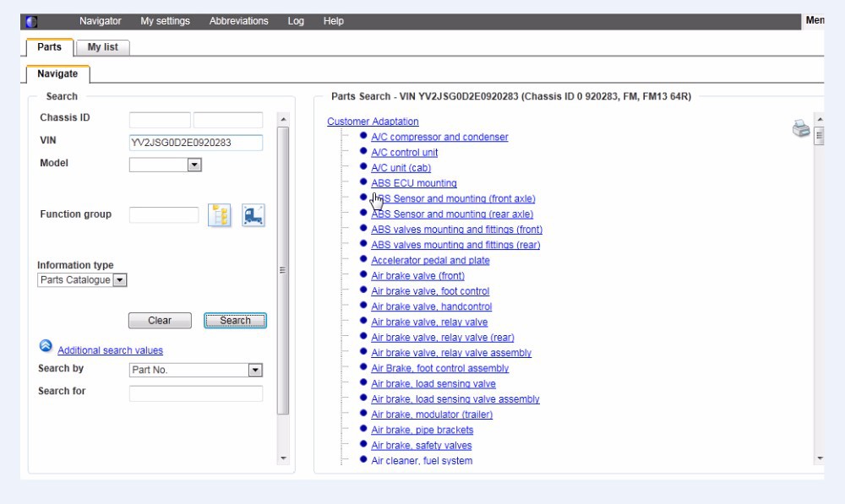Open the Customer Adaptation link
Screen dimensions: 845x504
[x=373, y=122]
